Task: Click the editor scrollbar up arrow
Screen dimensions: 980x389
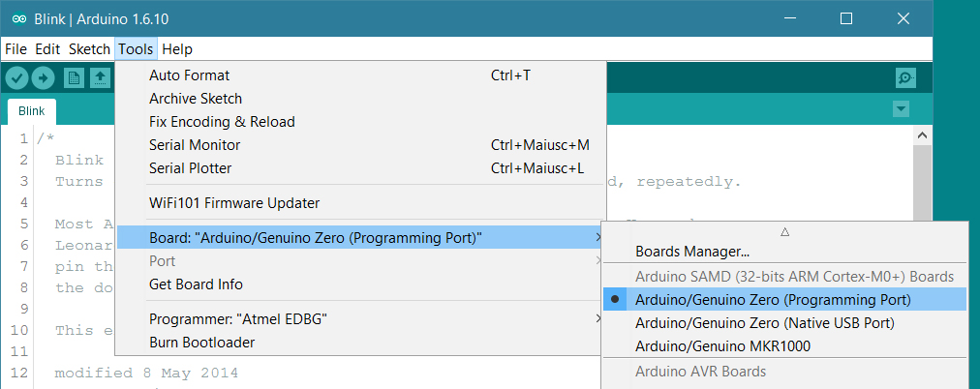Action: [x=923, y=135]
